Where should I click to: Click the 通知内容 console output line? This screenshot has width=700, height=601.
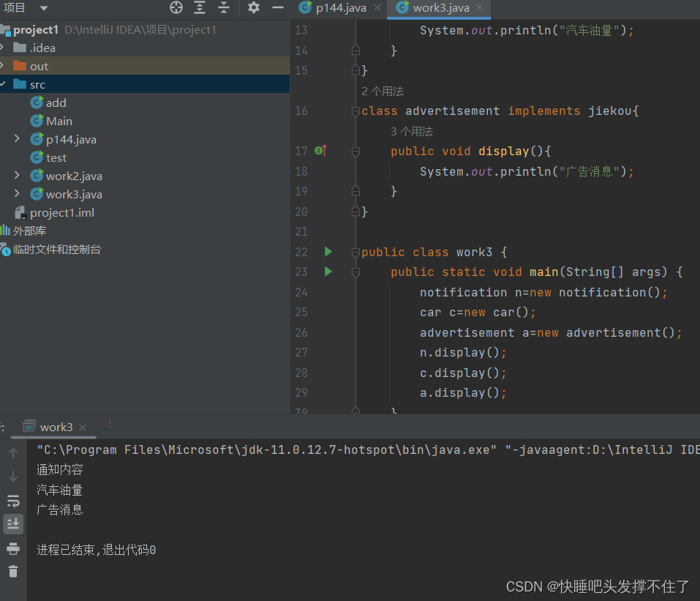click(60, 470)
